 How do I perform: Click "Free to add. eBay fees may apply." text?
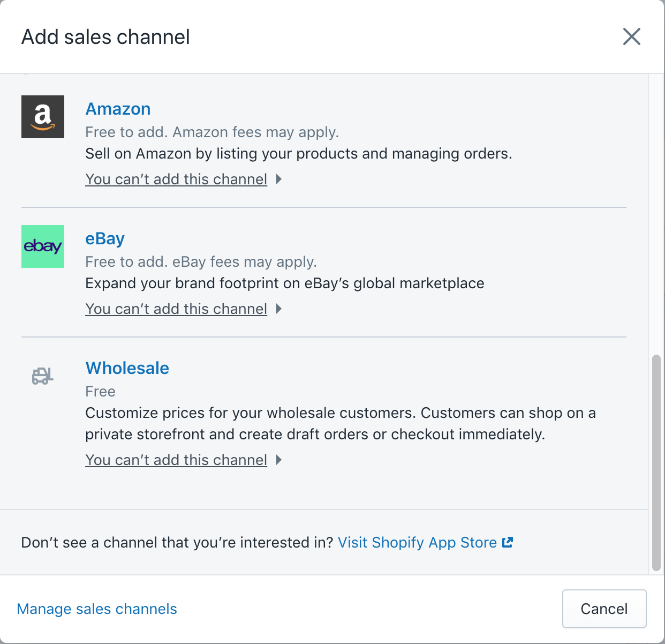point(201,261)
